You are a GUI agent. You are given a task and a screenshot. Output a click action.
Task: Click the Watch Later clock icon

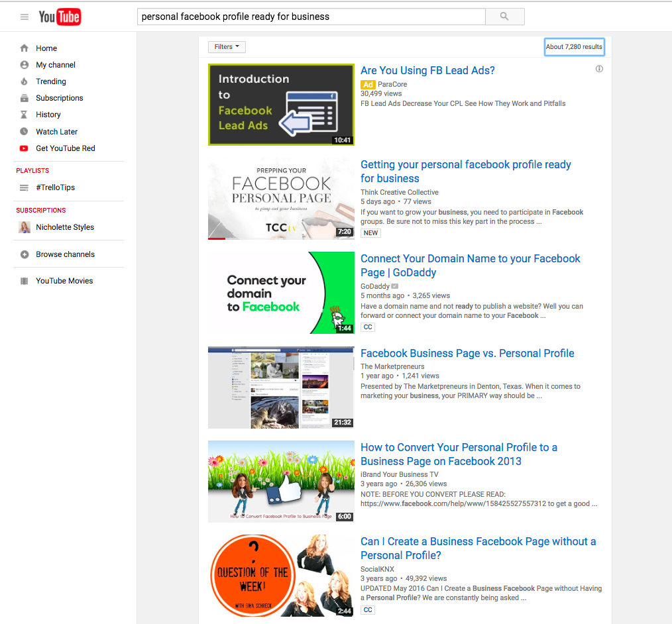coord(24,131)
